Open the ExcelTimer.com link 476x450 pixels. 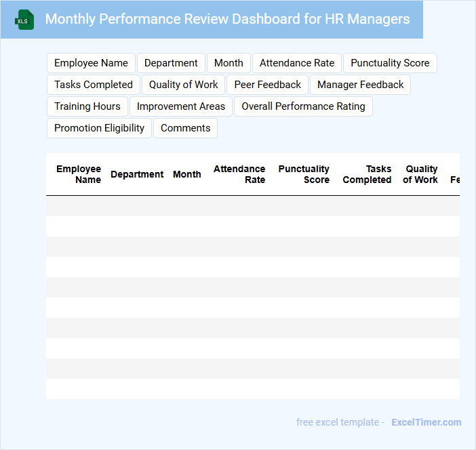click(426, 422)
